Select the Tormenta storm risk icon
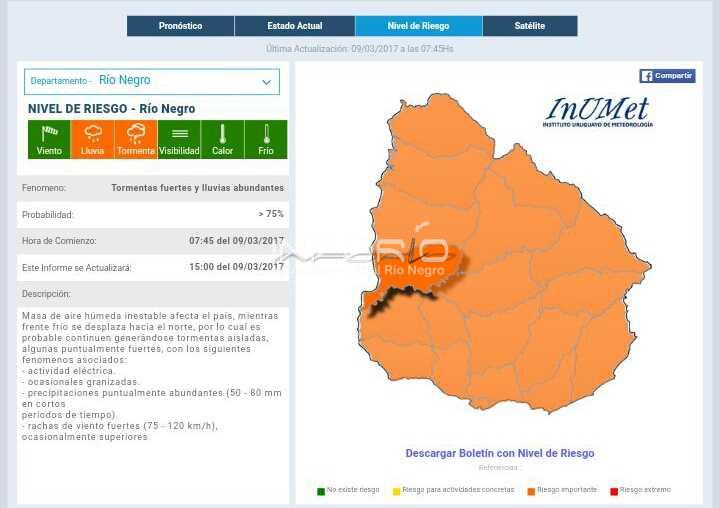 (x=136, y=139)
